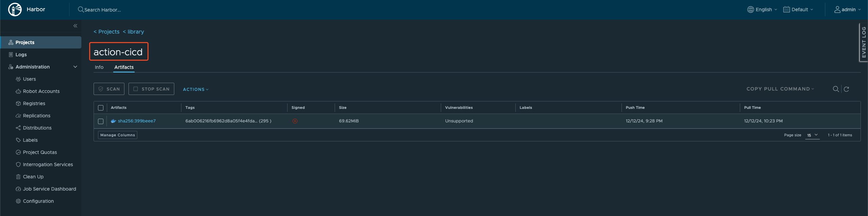Click the 69.62MiB size cell
Image resolution: width=868 pixels, height=216 pixels.
[x=349, y=121]
